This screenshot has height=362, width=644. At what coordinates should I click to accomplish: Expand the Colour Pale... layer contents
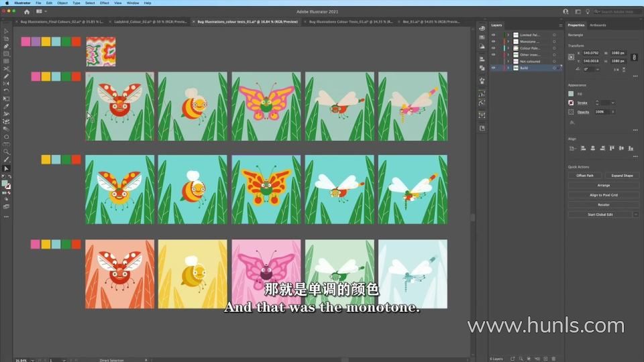508,48
